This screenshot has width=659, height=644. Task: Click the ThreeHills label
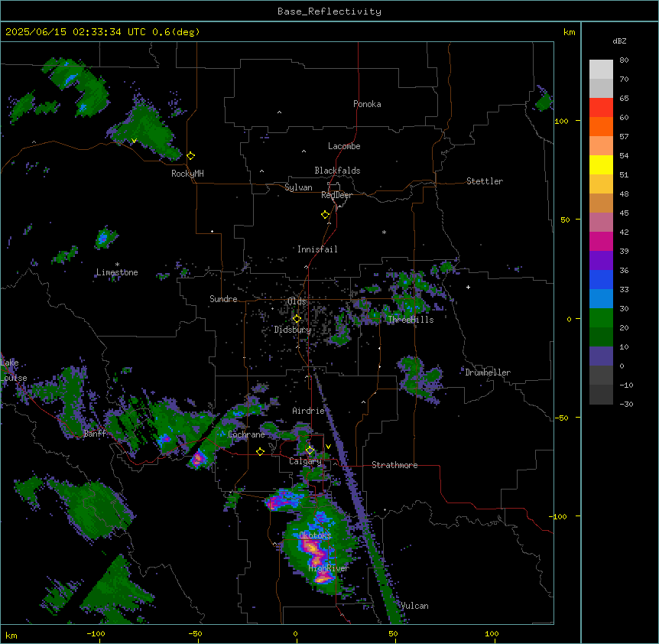click(x=411, y=320)
